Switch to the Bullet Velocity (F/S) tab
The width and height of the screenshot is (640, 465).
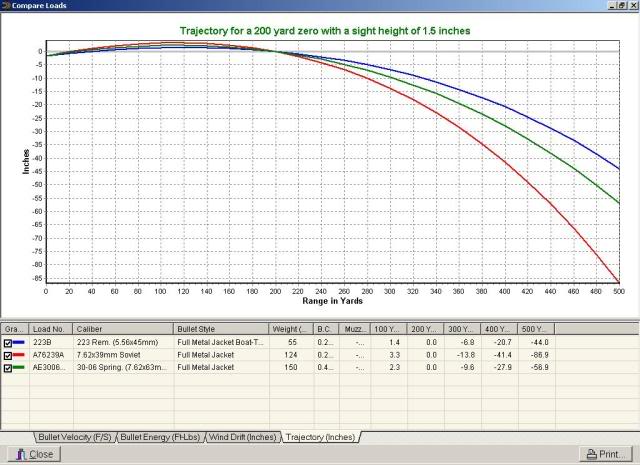pos(75,437)
